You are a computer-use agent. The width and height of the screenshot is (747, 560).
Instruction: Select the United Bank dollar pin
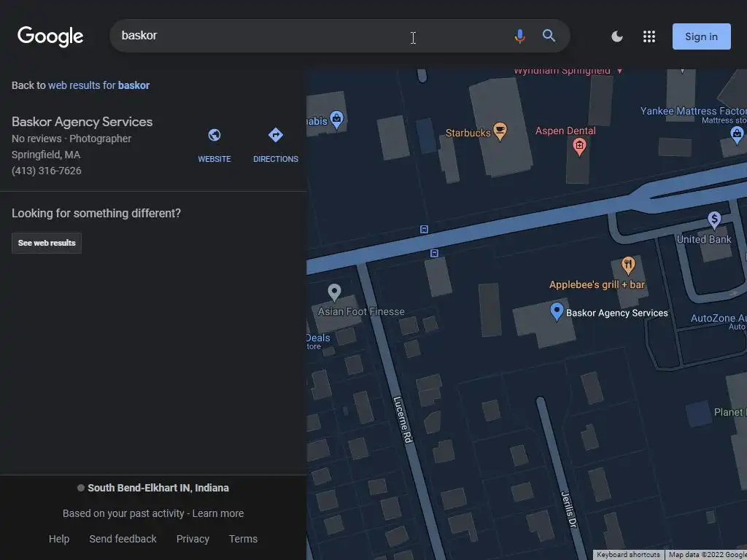point(713,219)
